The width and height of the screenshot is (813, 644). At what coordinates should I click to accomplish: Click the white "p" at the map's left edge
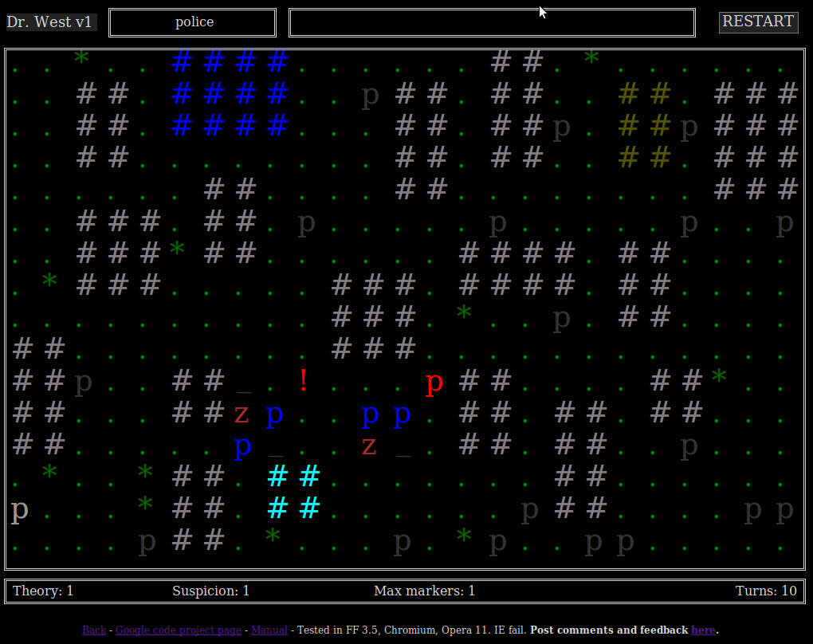pos(19,509)
